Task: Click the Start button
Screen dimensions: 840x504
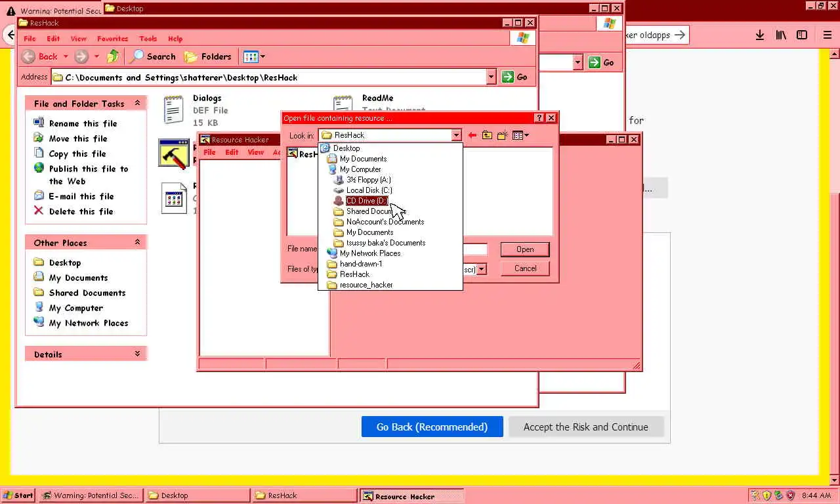Action: pyautogui.click(x=18, y=495)
